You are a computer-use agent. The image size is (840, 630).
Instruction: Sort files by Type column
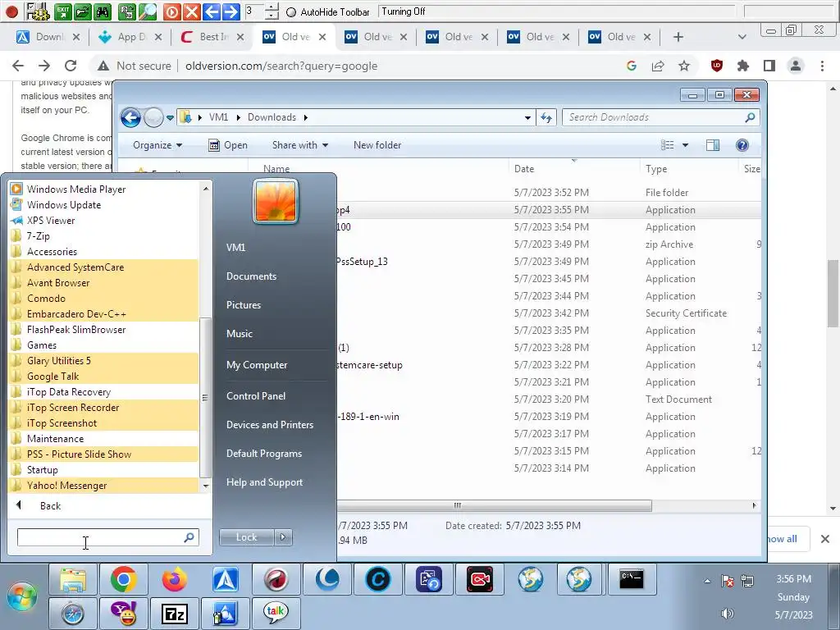(x=688, y=169)
